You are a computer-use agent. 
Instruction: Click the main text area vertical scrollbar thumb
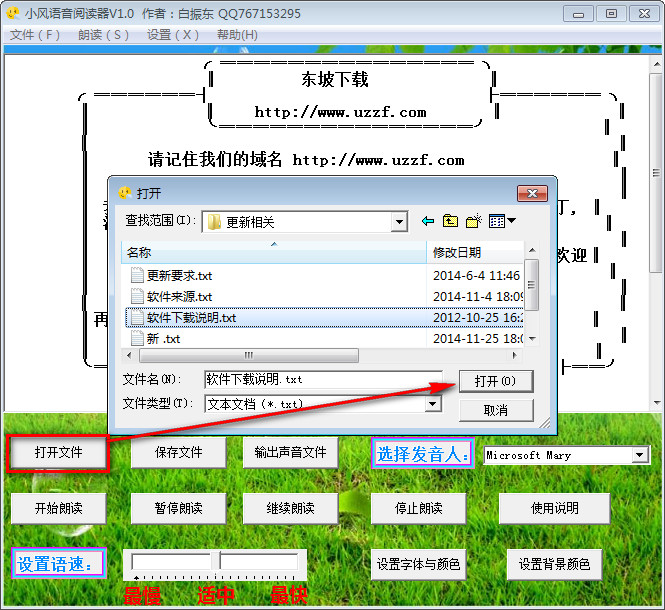click(x=657, y=172)
